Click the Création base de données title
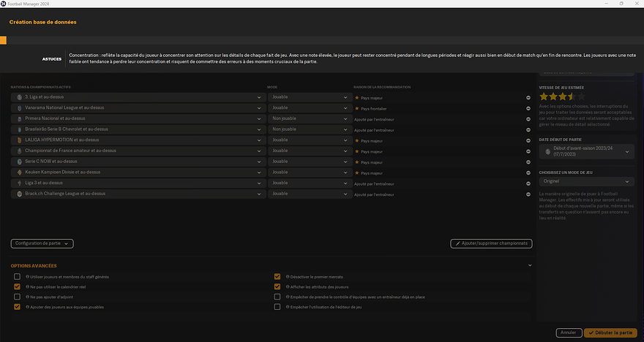 [42, 22]
